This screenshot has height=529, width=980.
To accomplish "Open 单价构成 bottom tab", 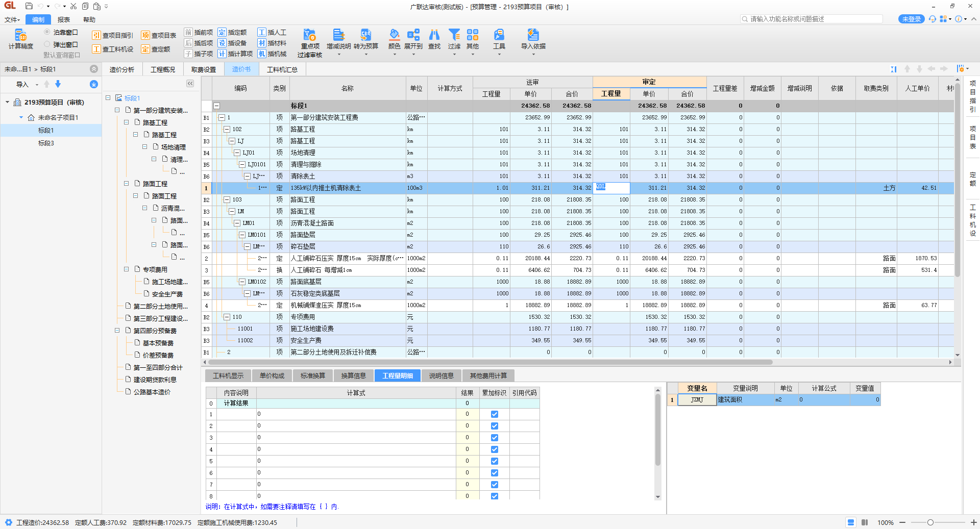I will tap(272, 375).
